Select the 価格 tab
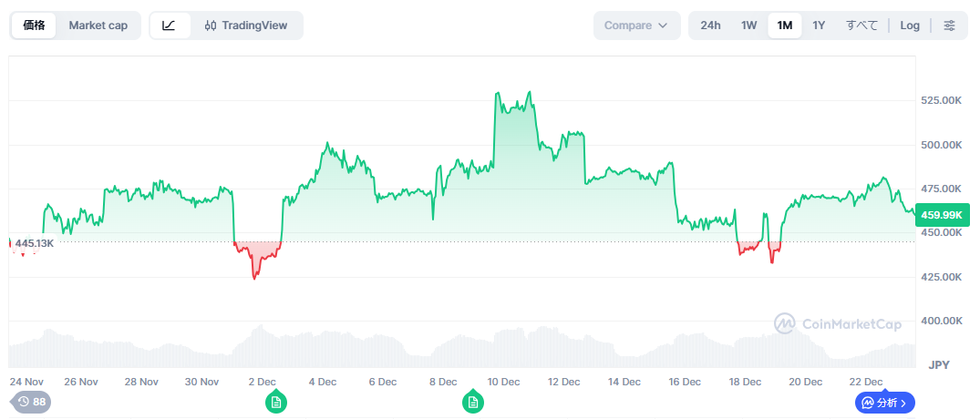 tap(34, 26)
